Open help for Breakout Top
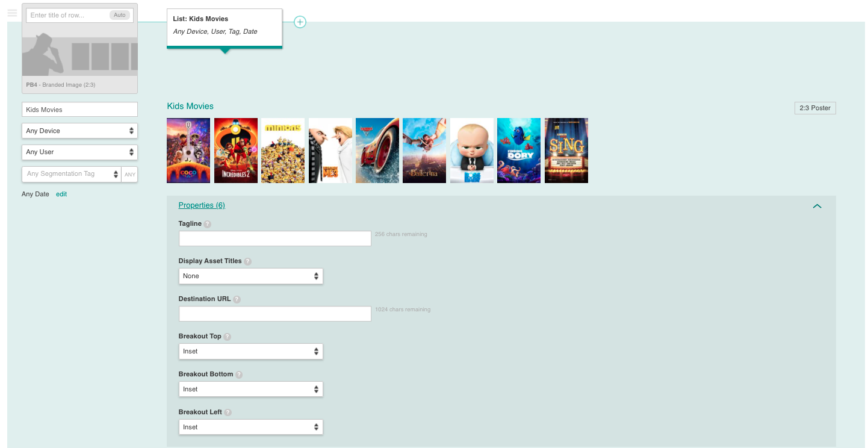This screenshot has height=448, width=868. [227, 337]
